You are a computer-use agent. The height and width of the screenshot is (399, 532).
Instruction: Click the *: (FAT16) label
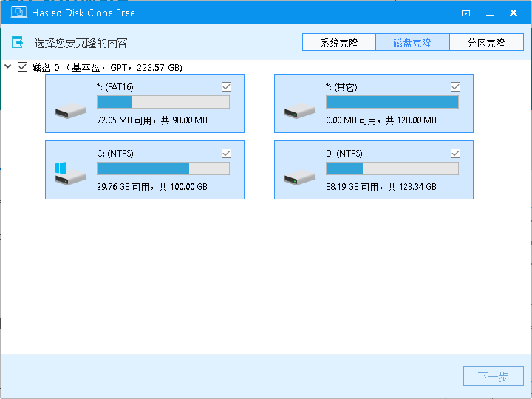(115, 87)
